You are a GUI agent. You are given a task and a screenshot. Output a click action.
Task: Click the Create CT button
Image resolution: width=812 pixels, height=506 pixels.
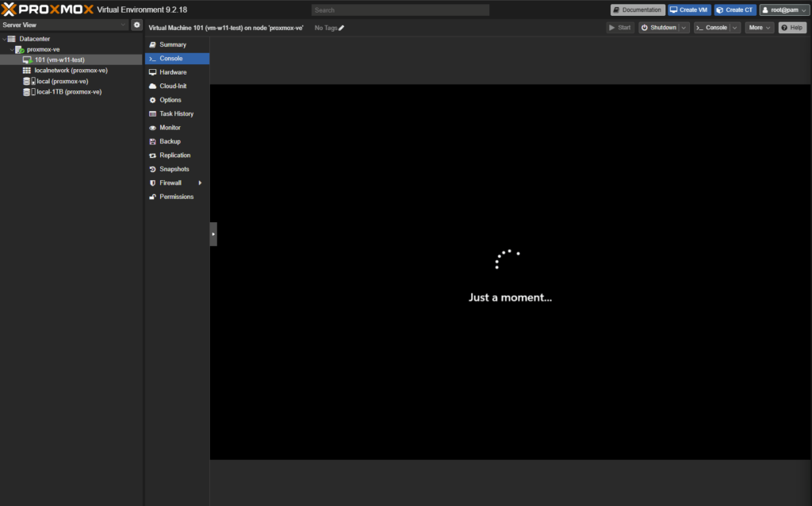[x=734, y=10]
